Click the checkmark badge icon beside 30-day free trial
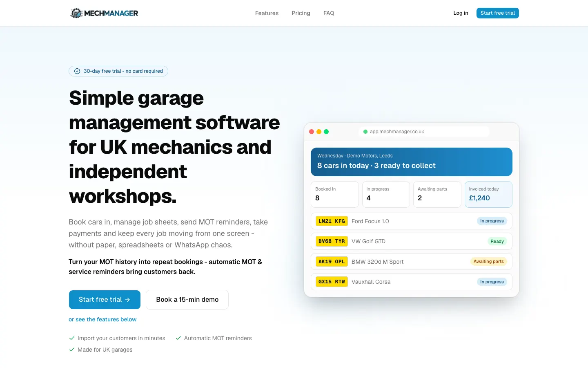This screenshot has width=588, height=368. (x=77, y=71)
